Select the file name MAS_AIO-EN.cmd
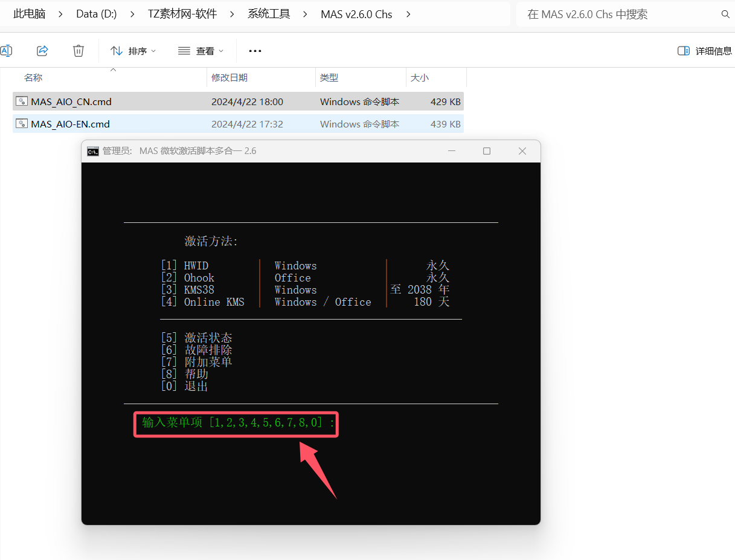 tap(71, 124)
